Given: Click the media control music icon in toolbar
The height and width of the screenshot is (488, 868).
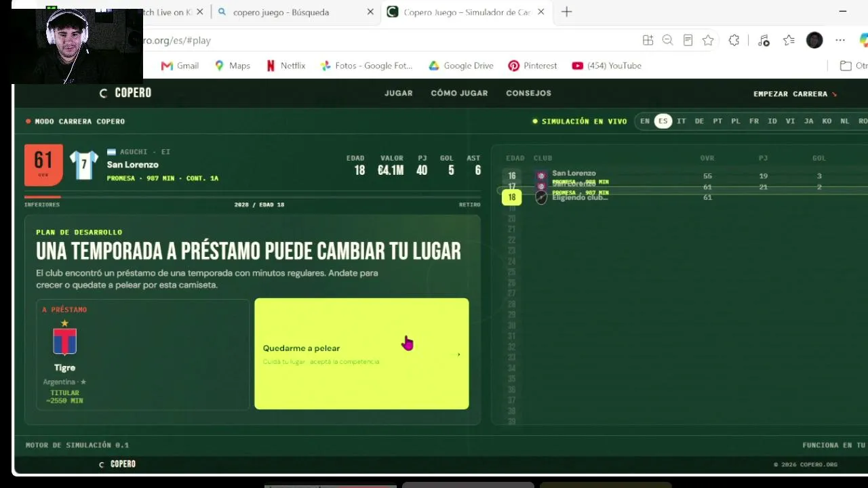Looking at the screenshot, I should (x=764, y=41).
